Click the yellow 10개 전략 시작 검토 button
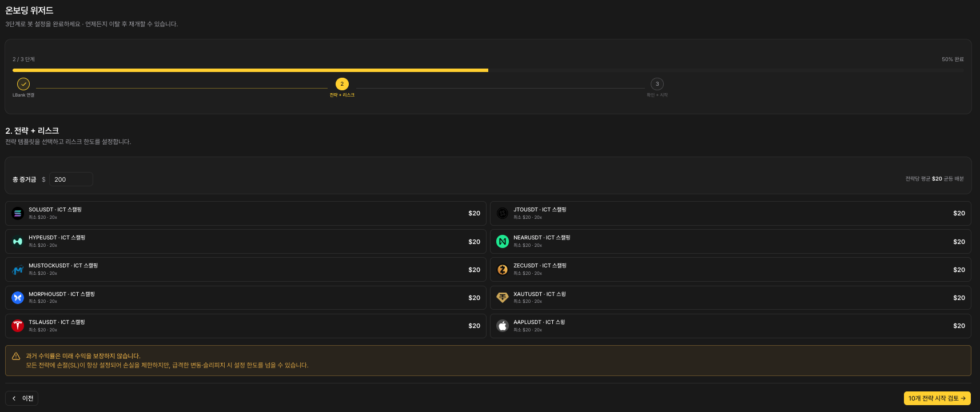This screenshot has width=980, height=412. 937,398
